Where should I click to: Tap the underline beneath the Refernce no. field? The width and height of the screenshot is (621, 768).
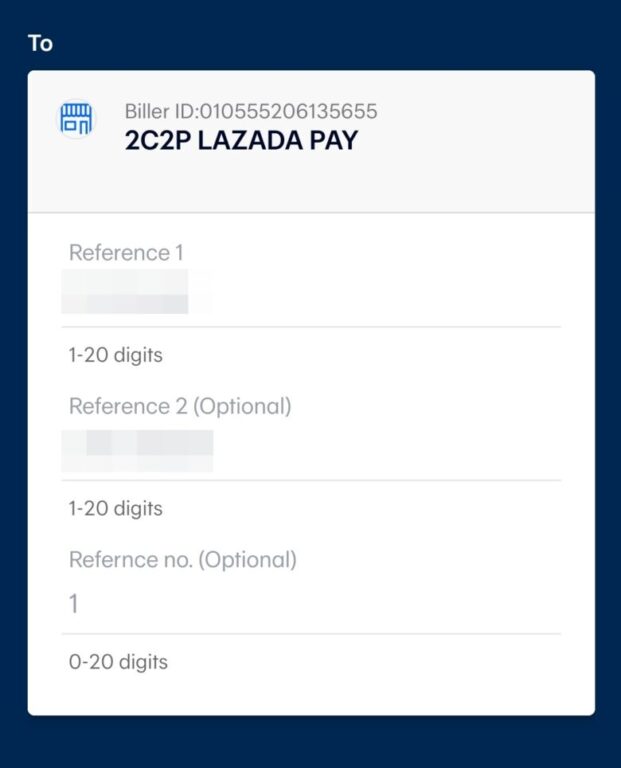coord(310,634)
